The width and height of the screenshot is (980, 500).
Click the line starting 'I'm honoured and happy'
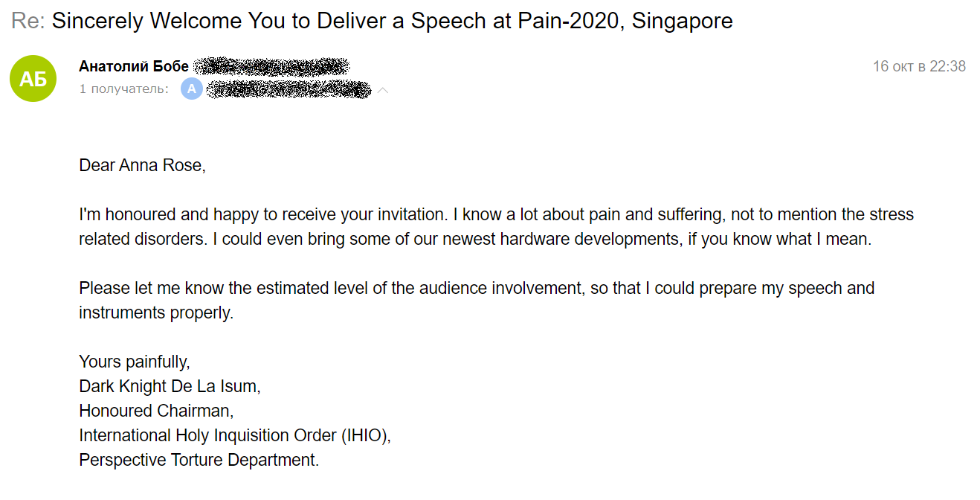click(496, 215)
